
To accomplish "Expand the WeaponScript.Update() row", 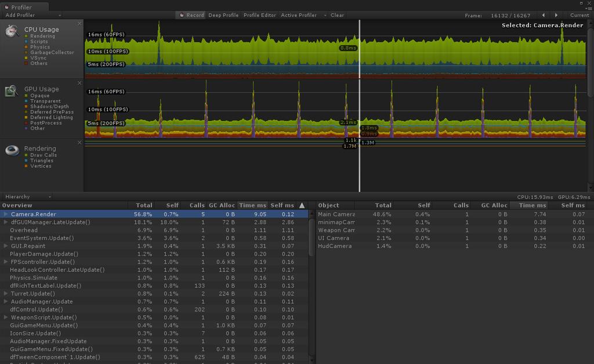I will (x=6, y=318).
